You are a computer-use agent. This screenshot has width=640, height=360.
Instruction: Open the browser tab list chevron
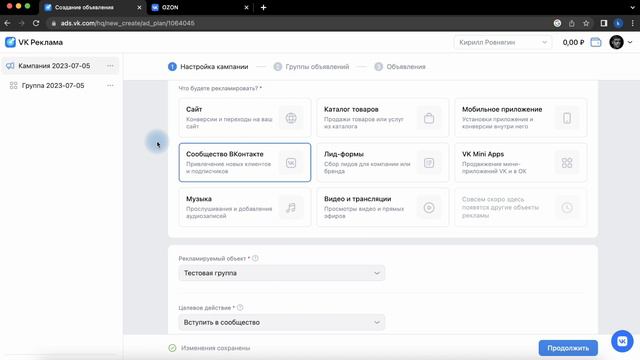pyautogui.click(x=633, y=7)
